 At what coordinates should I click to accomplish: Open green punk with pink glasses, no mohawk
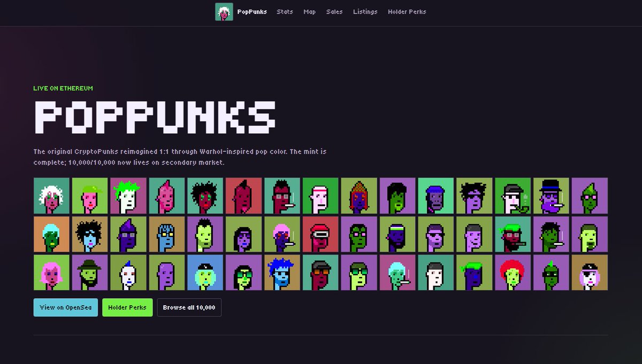pyautogui.click(x=359, y=234)
